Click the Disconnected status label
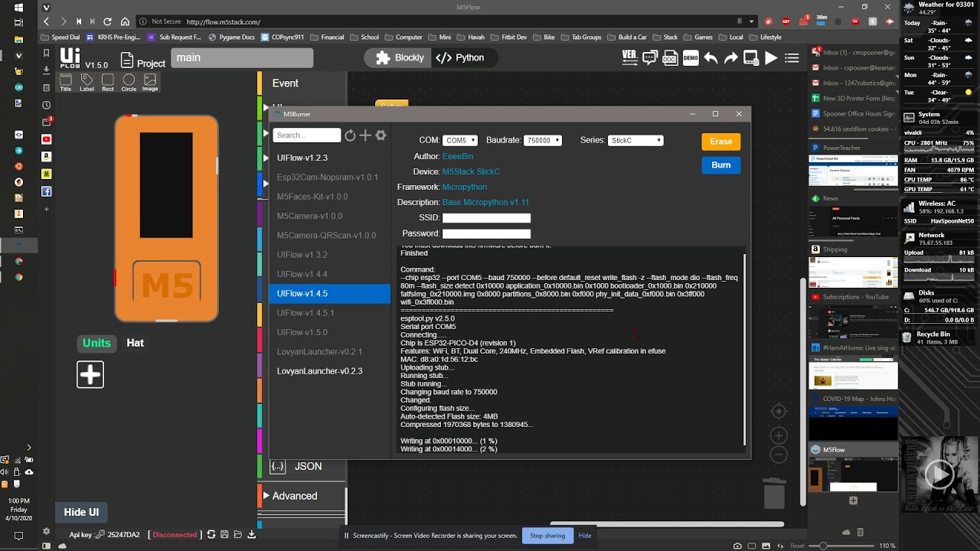 pyautogui.click(x=175, y=535)
